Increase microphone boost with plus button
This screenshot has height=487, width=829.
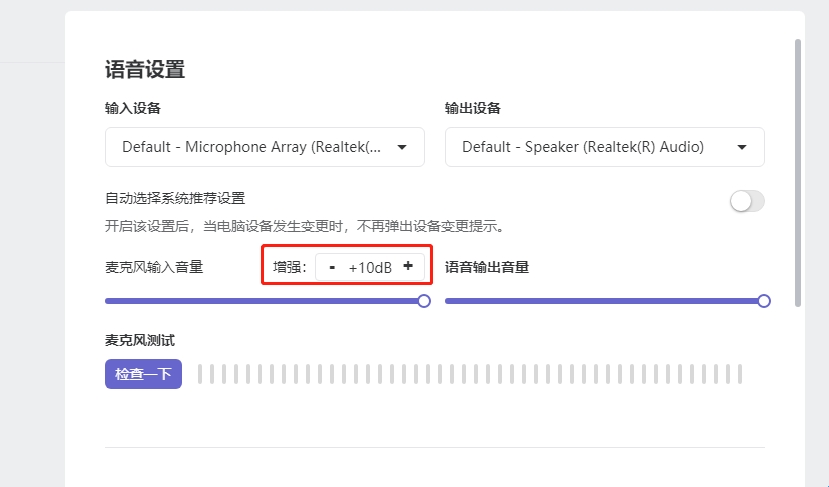[x=408, y=266]
